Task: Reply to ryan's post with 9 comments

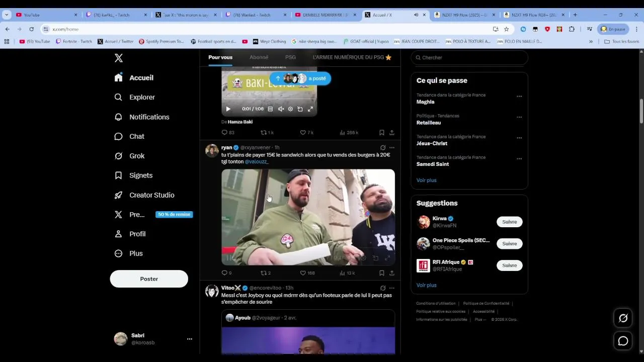Action: [227, 273]
